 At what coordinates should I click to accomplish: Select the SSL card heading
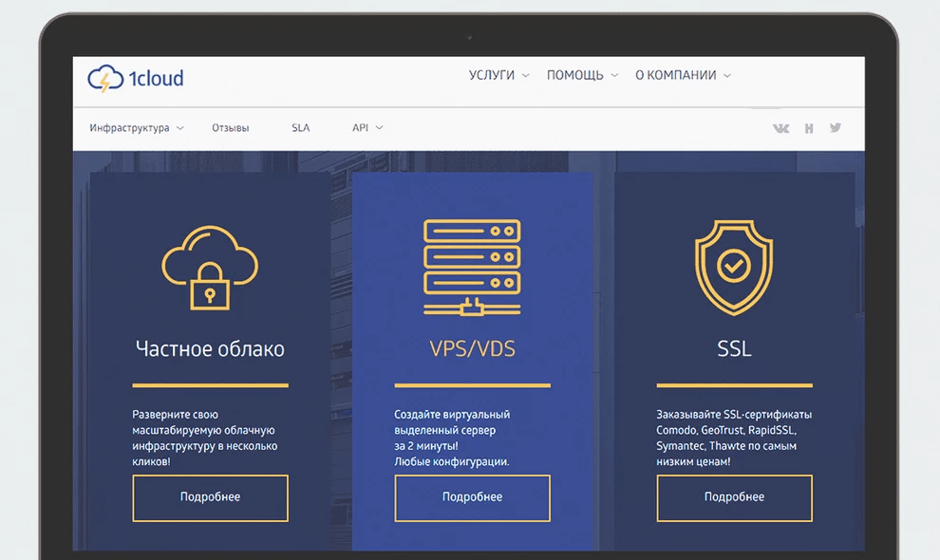point(734,349)
